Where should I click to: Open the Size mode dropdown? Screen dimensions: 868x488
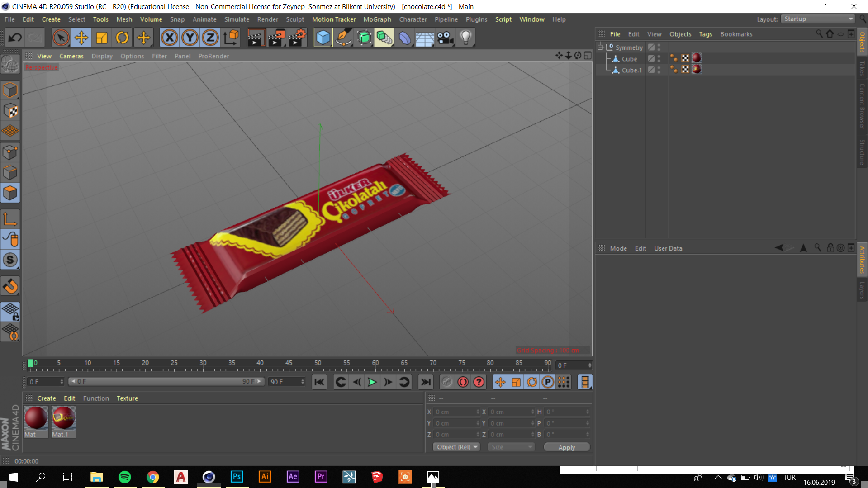coord(512,447)
